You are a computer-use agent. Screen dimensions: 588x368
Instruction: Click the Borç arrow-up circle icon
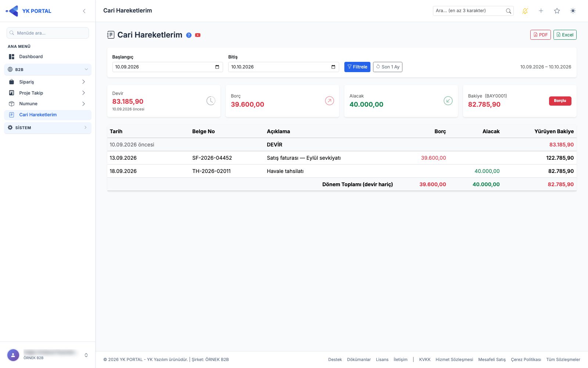click(330, 101)
